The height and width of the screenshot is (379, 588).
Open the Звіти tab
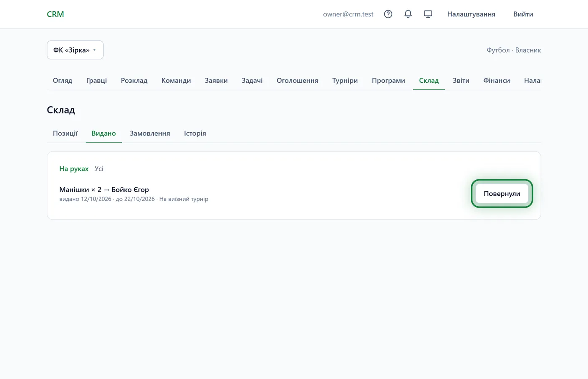(x=461, y=80)
